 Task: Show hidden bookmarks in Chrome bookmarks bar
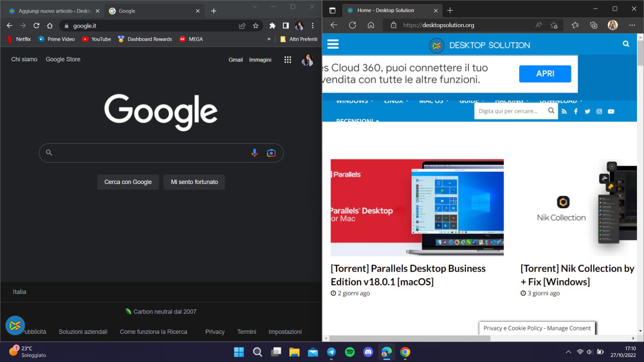(269, 39)
